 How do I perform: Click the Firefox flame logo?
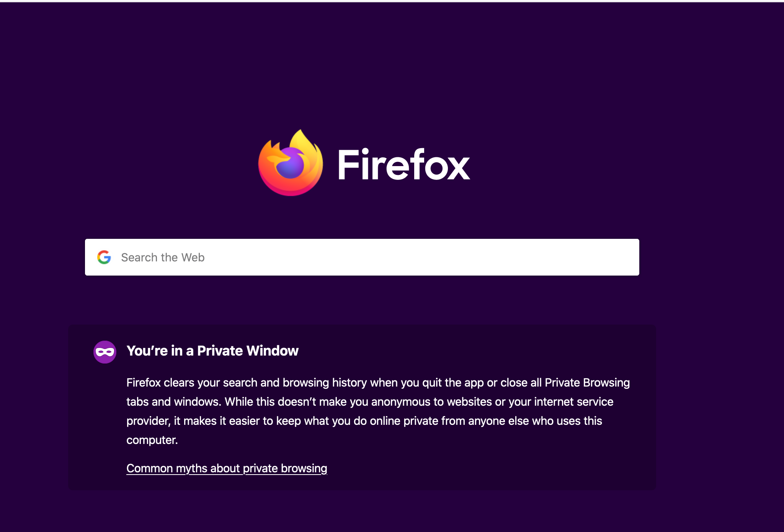point(291,163)
